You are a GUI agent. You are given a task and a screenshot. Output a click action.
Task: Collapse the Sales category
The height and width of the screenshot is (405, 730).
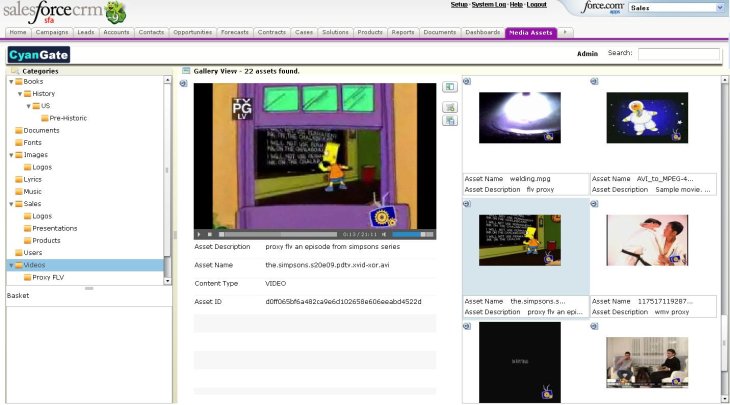click(11, 204)
